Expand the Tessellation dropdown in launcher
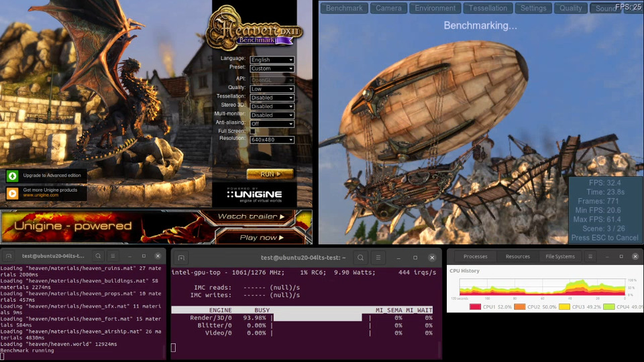The image size is (644, 362). 272,98
